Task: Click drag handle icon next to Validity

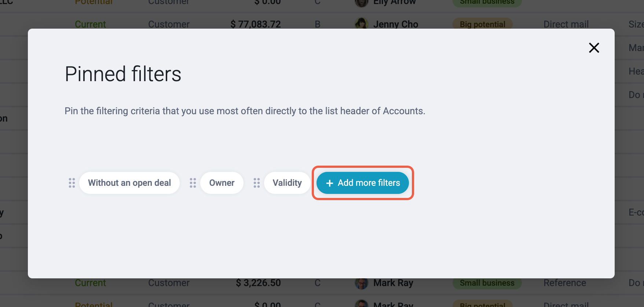Action: click(x=257, y=183)
